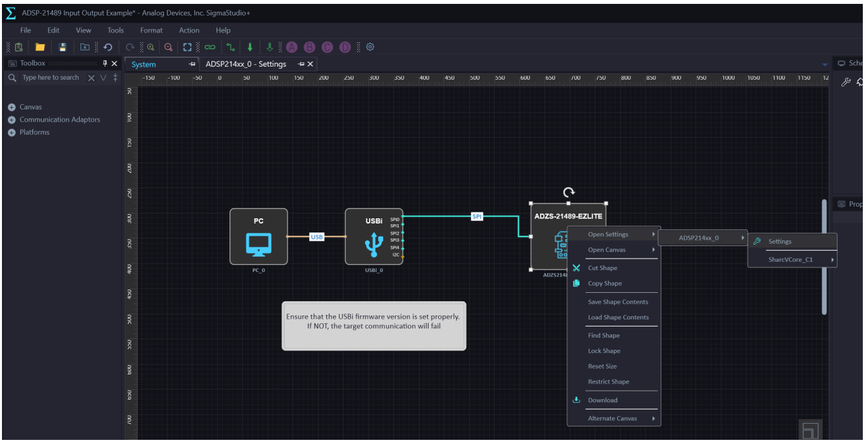The height and width of the screenshot is (447, 868).
Task: Choose Lock Shape in context menu
Action: click(x=614, y=351)
